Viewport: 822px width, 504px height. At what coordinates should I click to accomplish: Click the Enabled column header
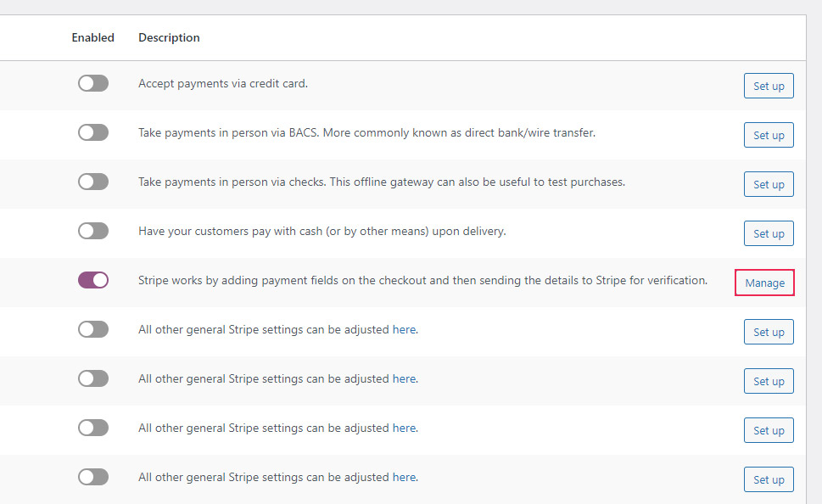coord(92,38)
